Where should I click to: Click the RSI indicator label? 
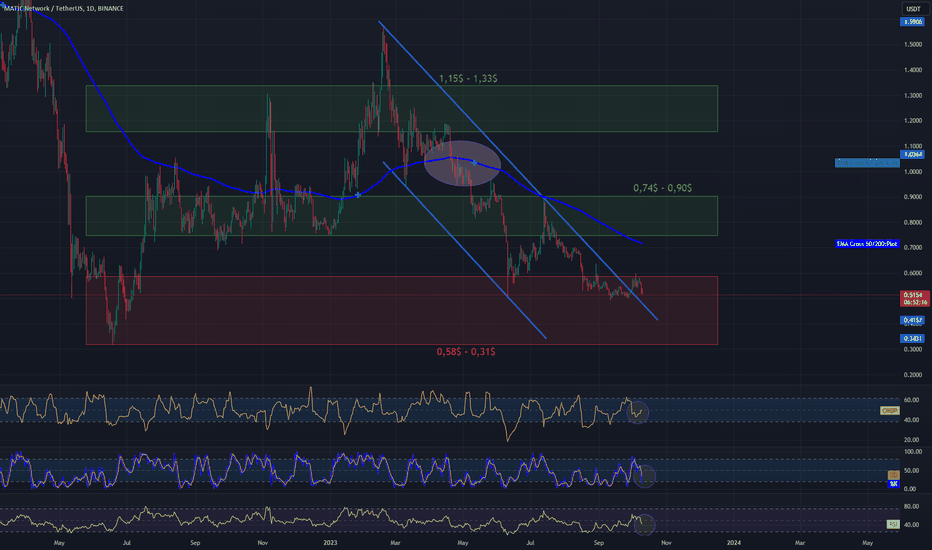[893, 524]
